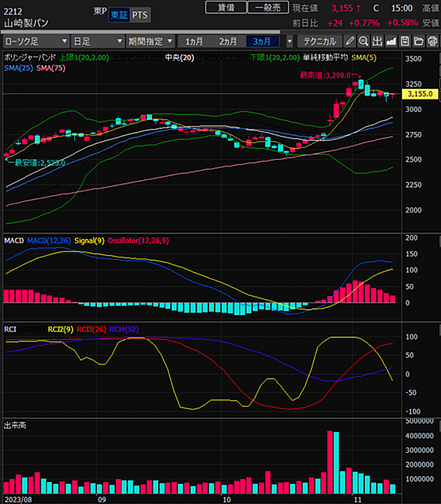Click the Signal(9) legend label
The image size is (441, 504).
click(90, 240)
